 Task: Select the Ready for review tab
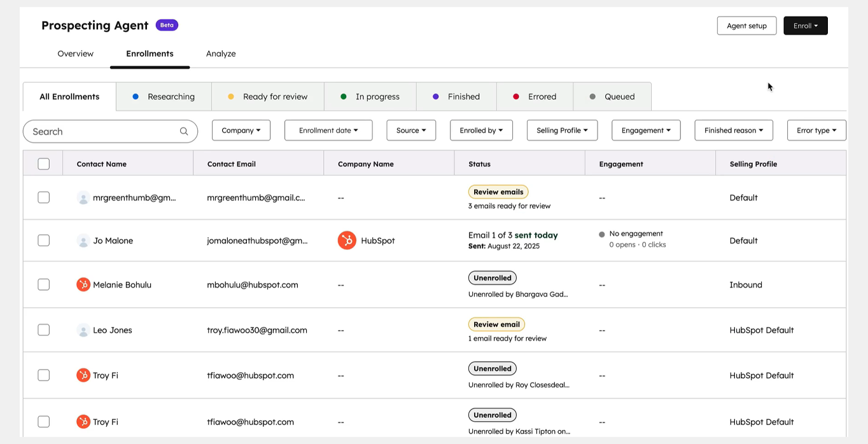point(268,97)
